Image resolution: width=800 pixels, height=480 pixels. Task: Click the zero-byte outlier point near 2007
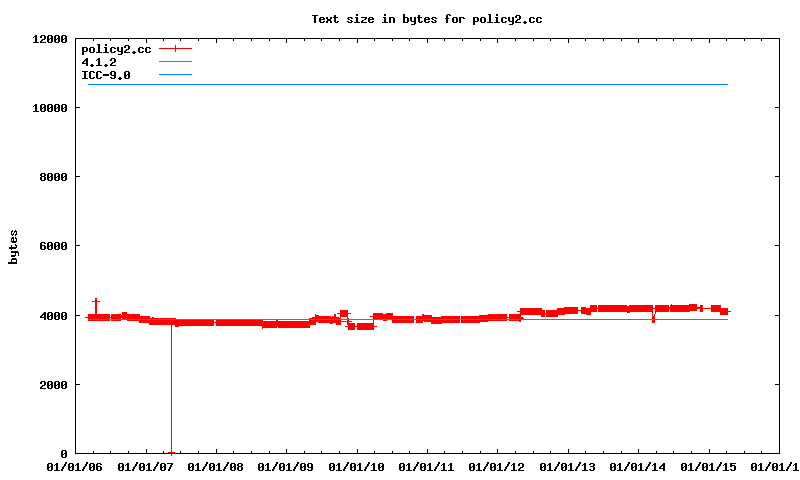point(172,453)
